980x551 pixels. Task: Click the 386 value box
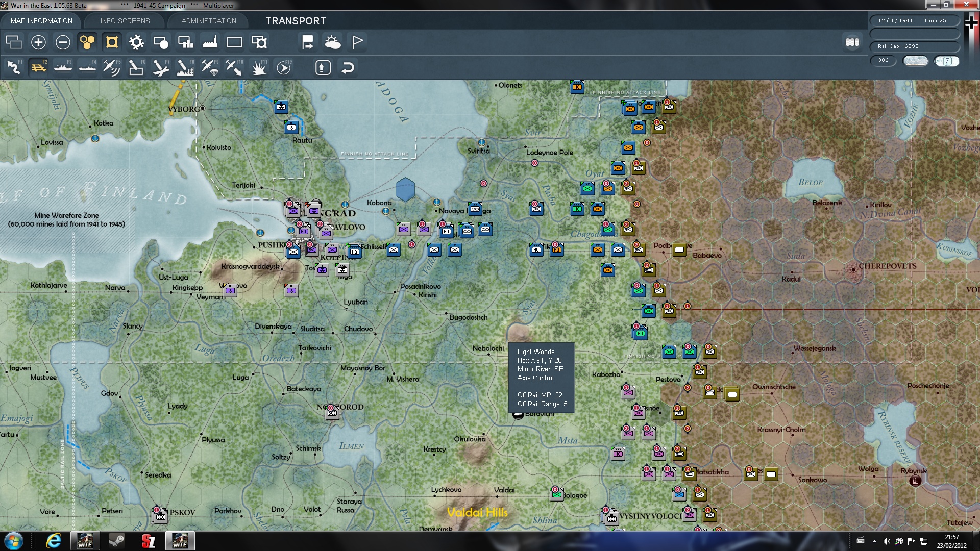(x=883, y=60)
